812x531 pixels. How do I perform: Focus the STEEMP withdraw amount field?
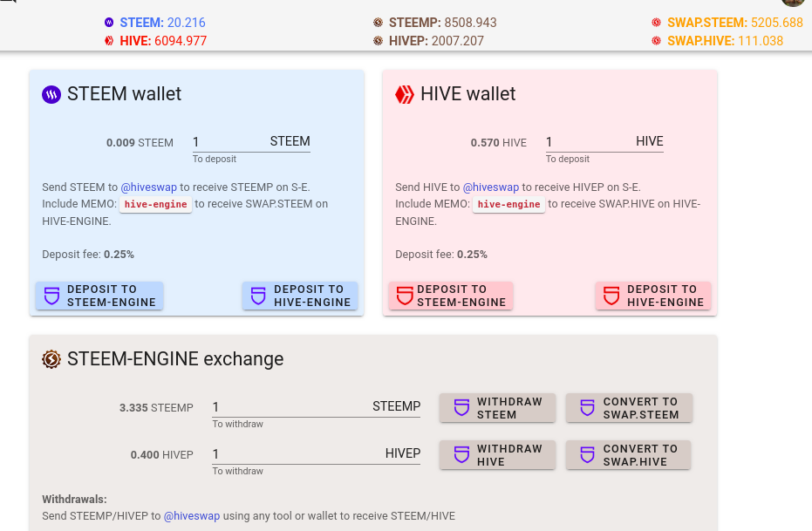(x=317, y=407)
